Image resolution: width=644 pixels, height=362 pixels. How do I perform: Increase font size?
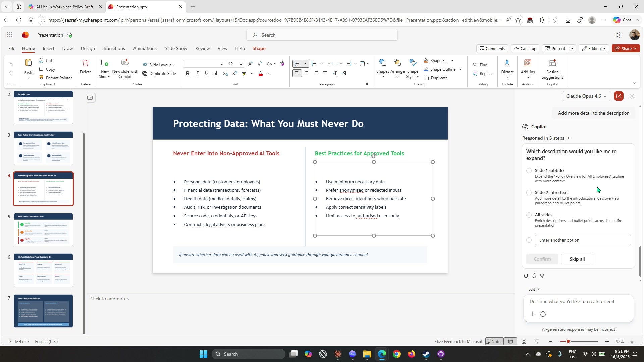(x=250, y=64)
